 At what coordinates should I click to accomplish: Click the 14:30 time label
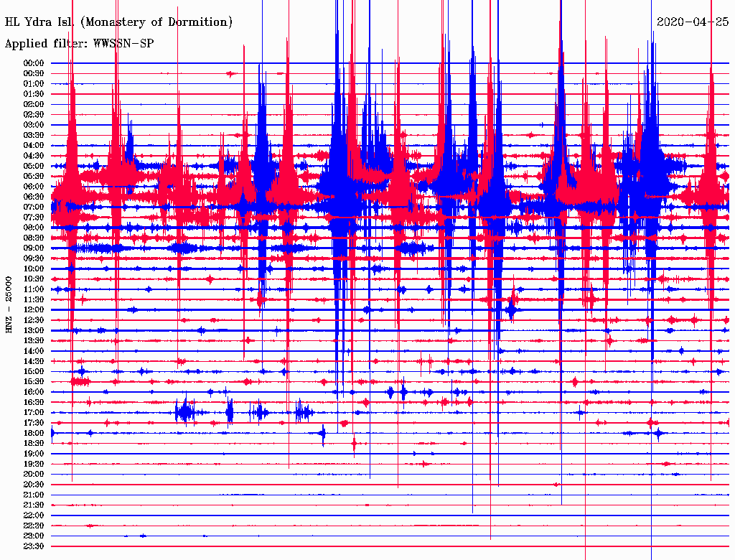(x=34, y=361)
